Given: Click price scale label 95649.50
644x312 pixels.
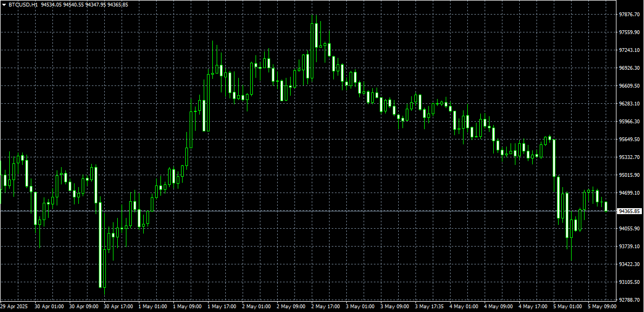Looking at the screenshot, I should 629,140.
